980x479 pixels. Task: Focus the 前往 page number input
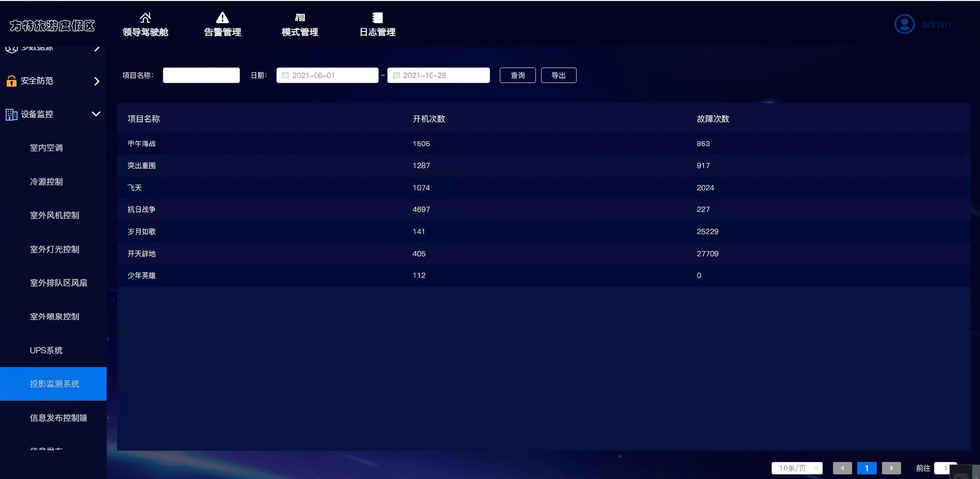(945, 468)
